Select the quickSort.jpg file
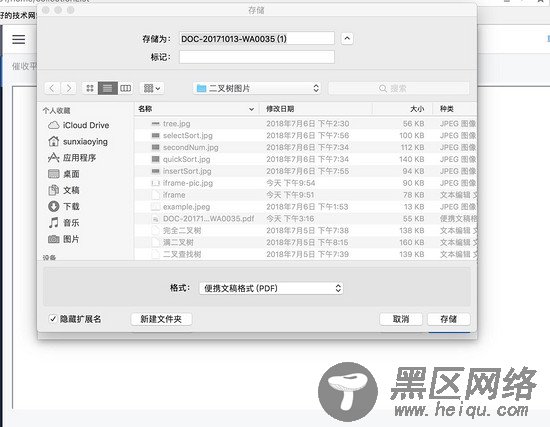 [305, 159]
